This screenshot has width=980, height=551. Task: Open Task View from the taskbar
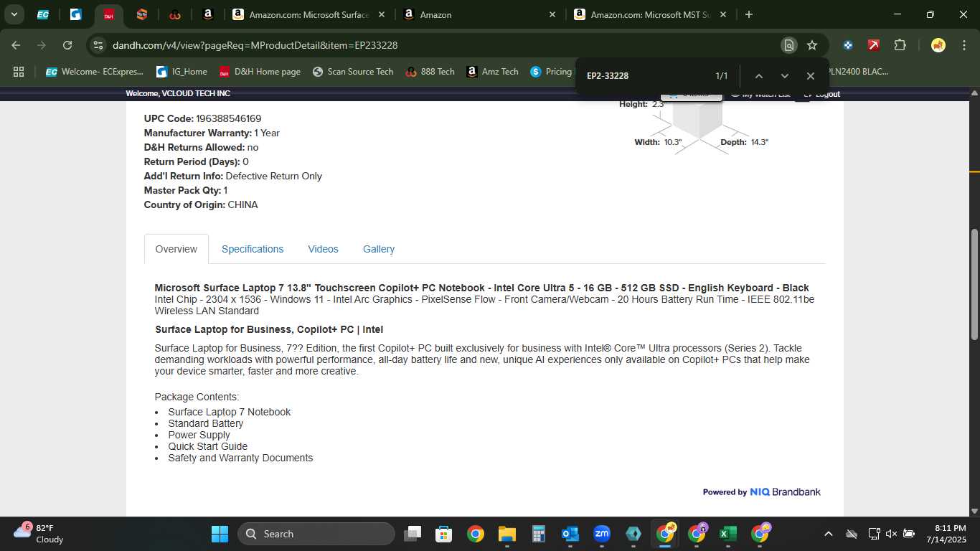[413, 534]
